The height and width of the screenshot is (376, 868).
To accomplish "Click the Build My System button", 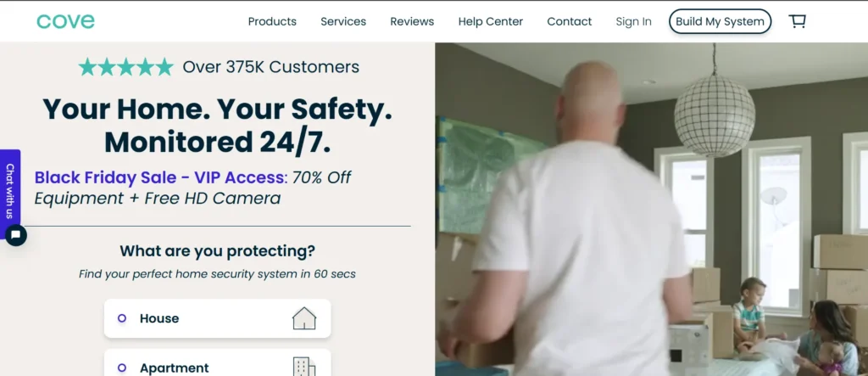I will coord(720,21).
